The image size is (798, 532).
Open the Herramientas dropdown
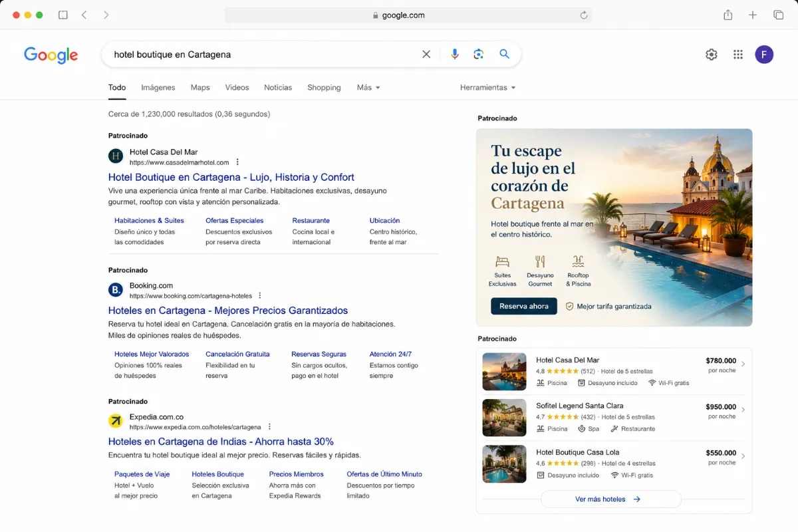(x=487, y=88)
